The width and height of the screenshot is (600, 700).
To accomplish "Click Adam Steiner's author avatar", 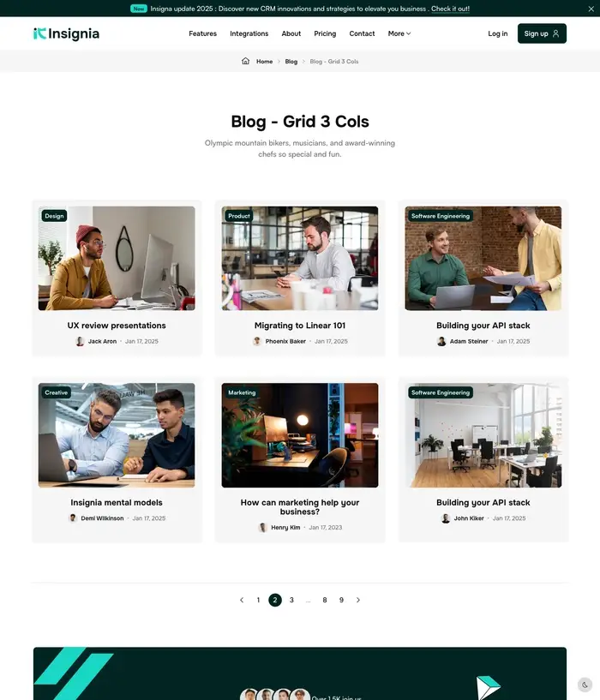I will (441, 341).
